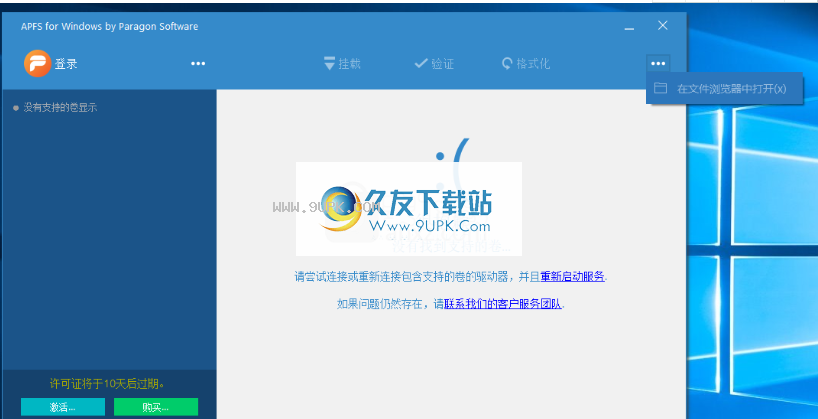This screenshot has height=419, width=818.
Task: Click the 激活... activate button
Action: coord(63,407)
